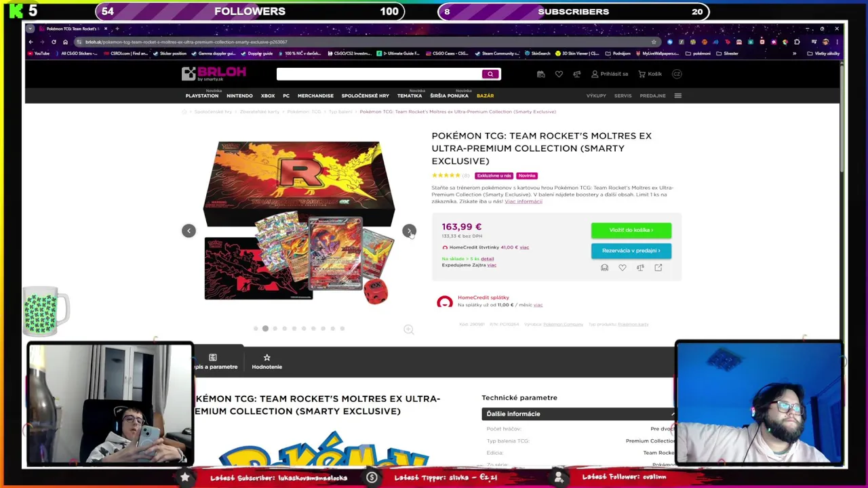Click the Exkluzívne u nás badge
The width and height of the screenshot is (868, 488).
[x=494, y=176]
